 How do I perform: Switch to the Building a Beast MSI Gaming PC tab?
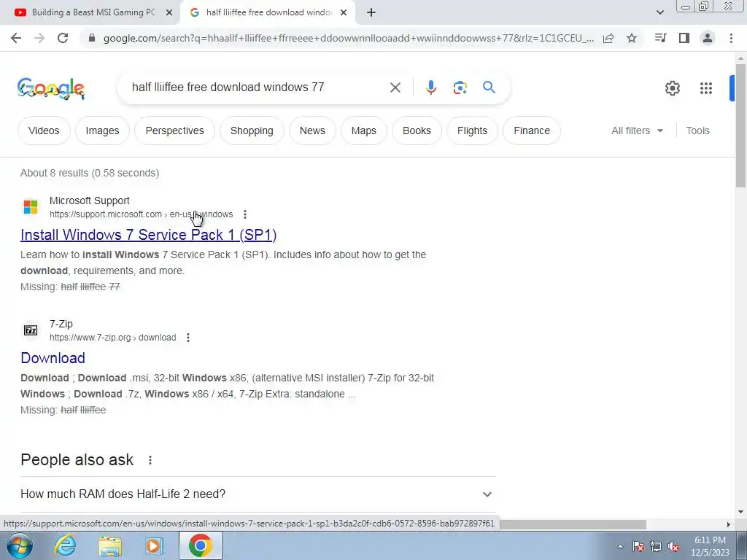coord(90,13)
